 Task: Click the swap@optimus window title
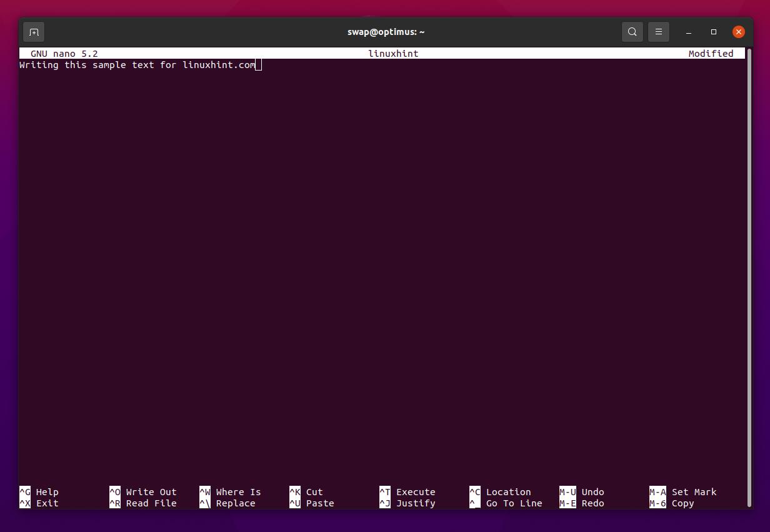386,32
